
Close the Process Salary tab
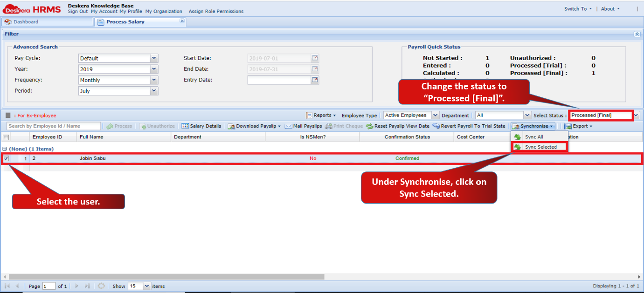(x=182, y=21)
